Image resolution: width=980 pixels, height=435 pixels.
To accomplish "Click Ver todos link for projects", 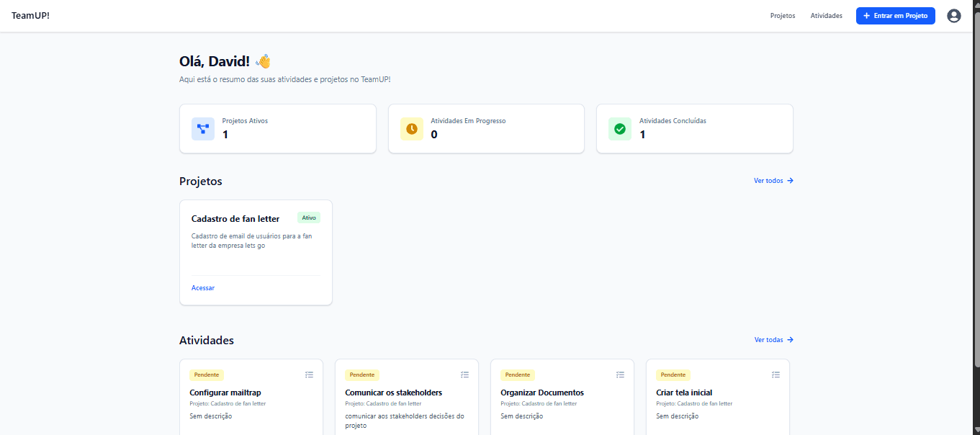I will click(774, 181).
